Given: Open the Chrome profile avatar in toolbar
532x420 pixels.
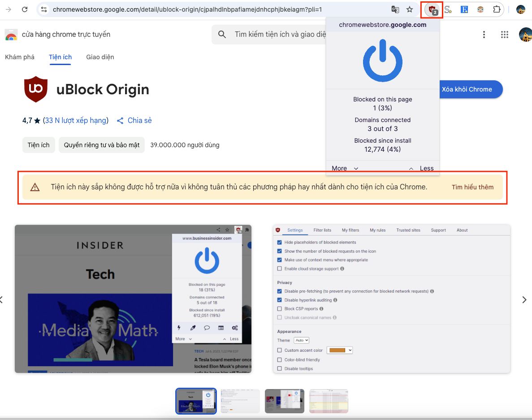Looking at the screenshot, I should pyautogui.click(x=520, y=9).
